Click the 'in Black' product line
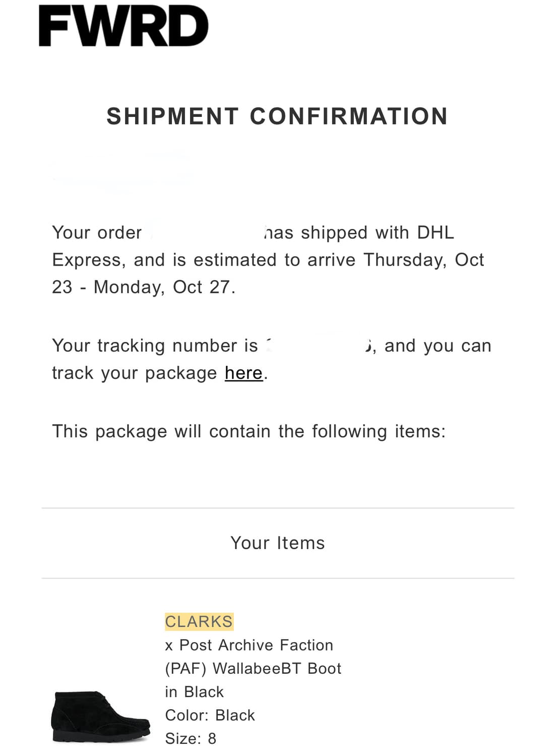The height and width of the screenshot is (756, 556). tap(194, 692)
